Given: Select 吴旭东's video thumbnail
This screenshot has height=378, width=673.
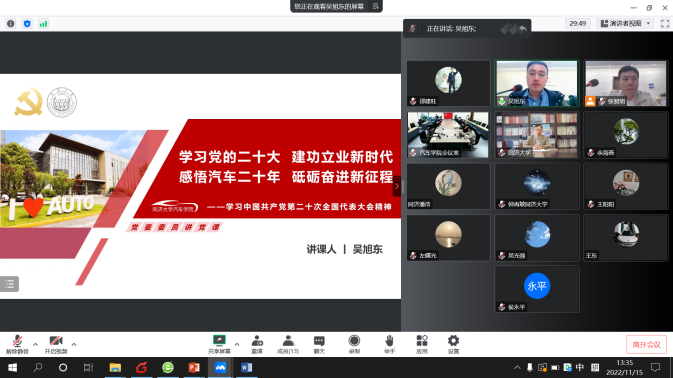Looking at the screenshot, I should 537,83.
